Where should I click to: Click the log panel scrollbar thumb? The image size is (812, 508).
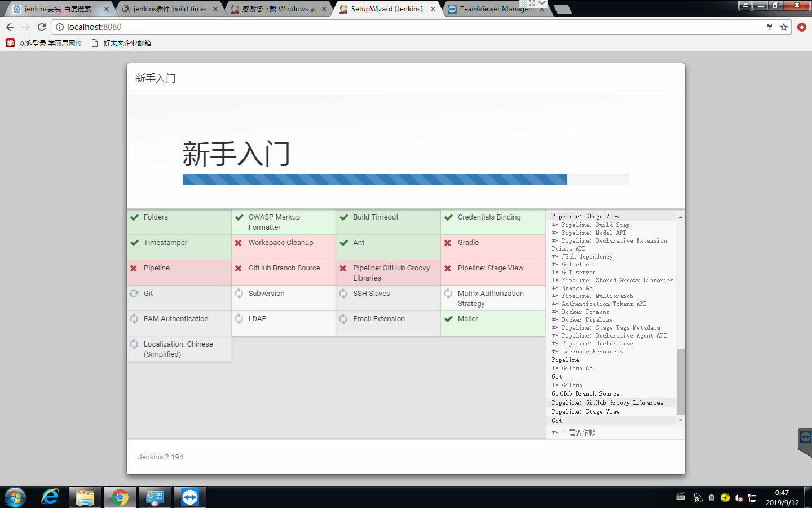pyautogui.click(x=681, y=382)
